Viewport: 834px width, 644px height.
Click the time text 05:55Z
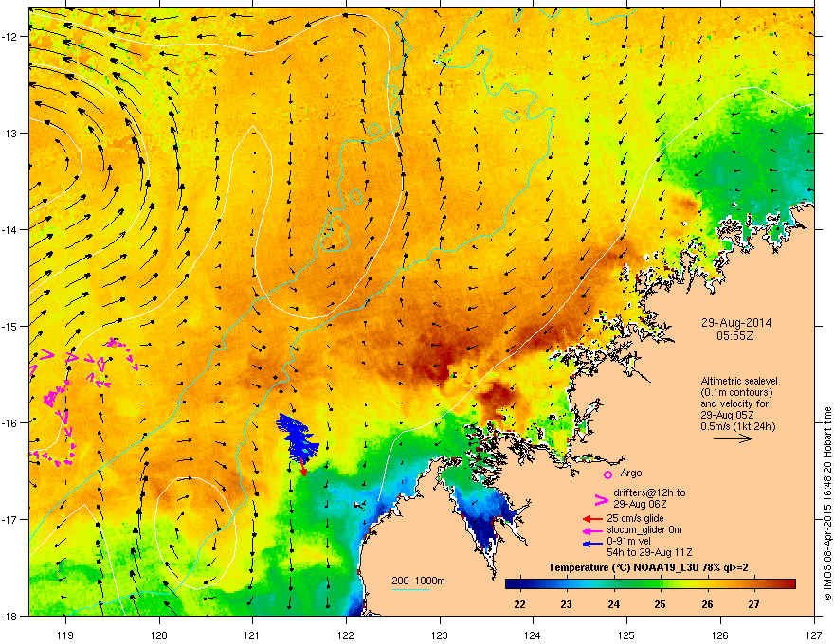click(735, 336)
